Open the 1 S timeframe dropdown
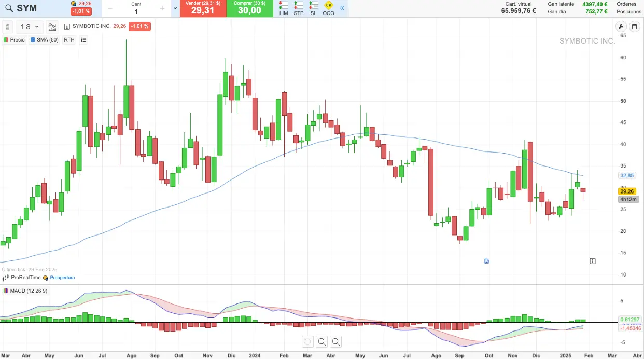 coord(30,26)
